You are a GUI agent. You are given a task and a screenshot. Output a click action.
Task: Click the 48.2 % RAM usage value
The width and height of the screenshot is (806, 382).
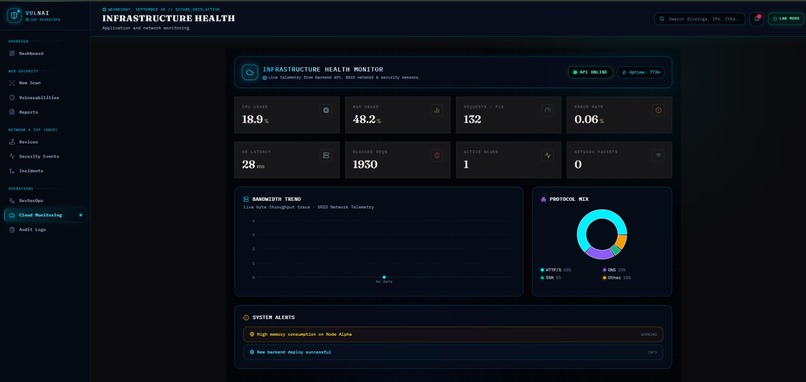pos(367,120)
